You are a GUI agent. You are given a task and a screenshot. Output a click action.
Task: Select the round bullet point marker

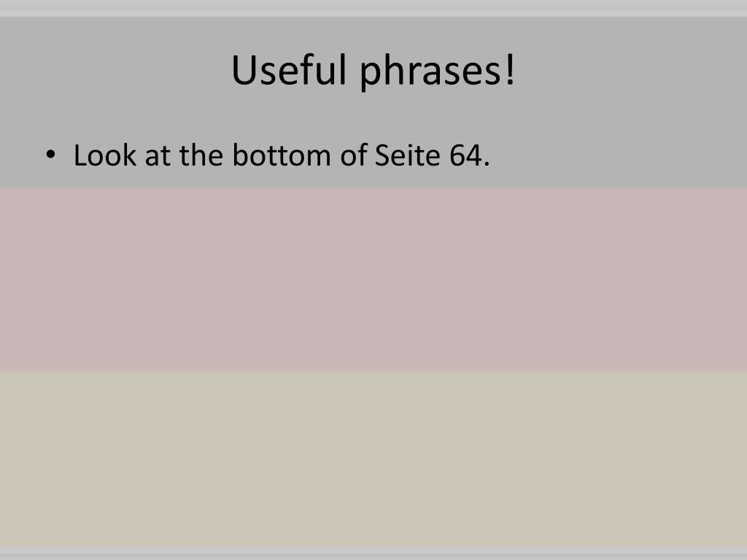[x=50, y=155]
